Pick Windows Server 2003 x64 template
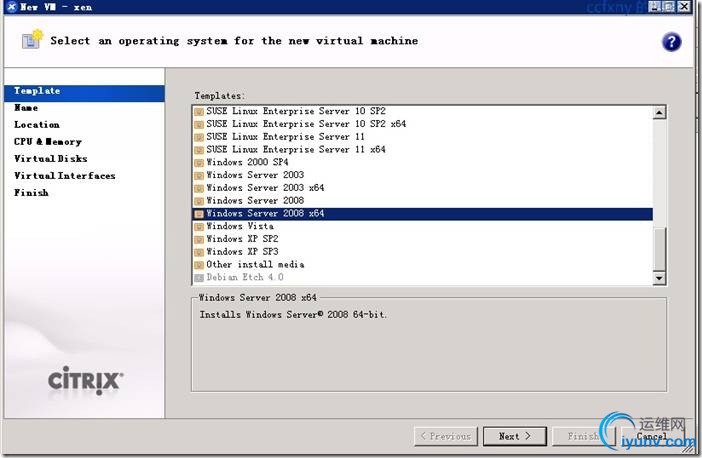This screenshot has width=702, height=458. coord(265,188)
